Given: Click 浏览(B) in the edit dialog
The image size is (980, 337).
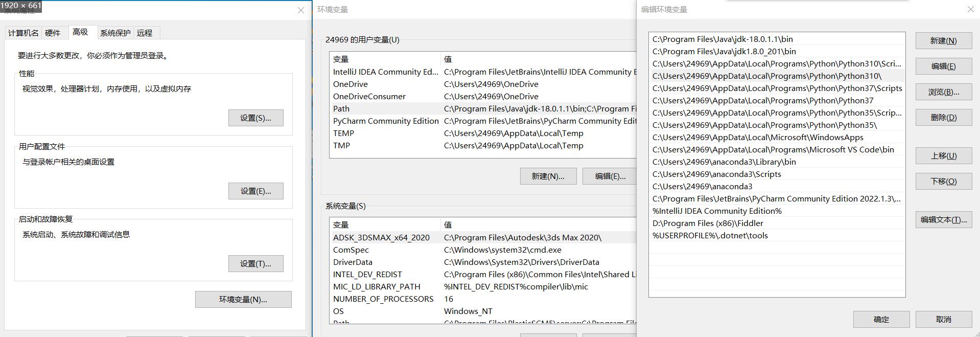Looking at the screenshot, I should pyautogui.click(x=943, y=92).
